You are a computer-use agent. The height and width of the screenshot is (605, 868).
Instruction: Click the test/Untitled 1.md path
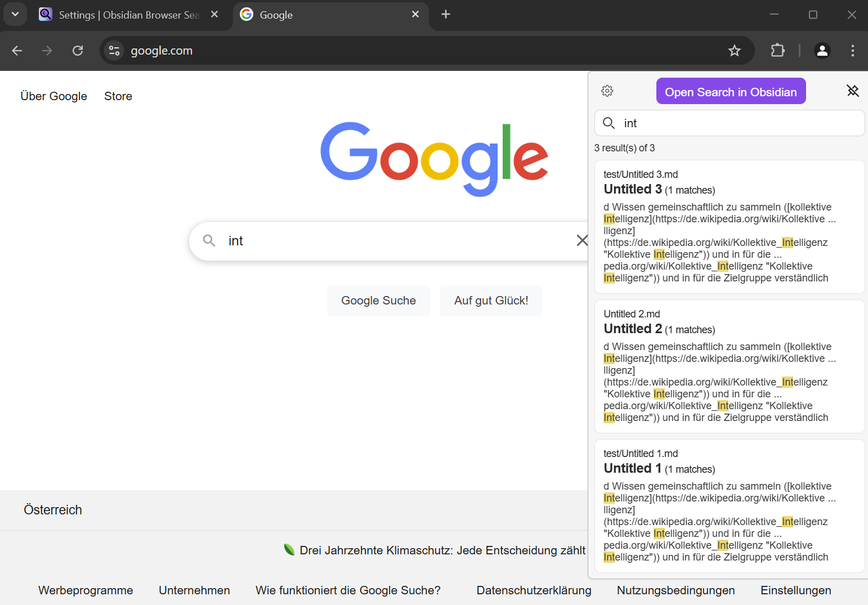pos(641,454)
